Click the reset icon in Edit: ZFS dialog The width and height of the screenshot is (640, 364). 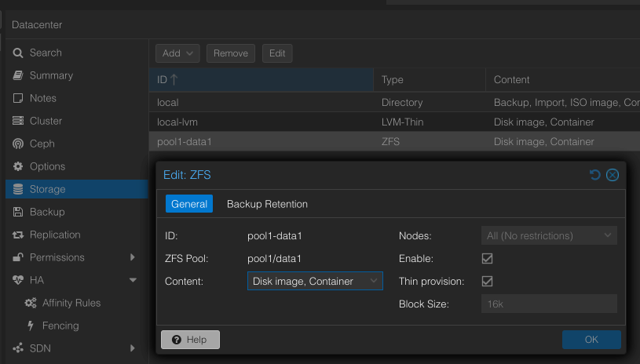(x=594, y=175)
